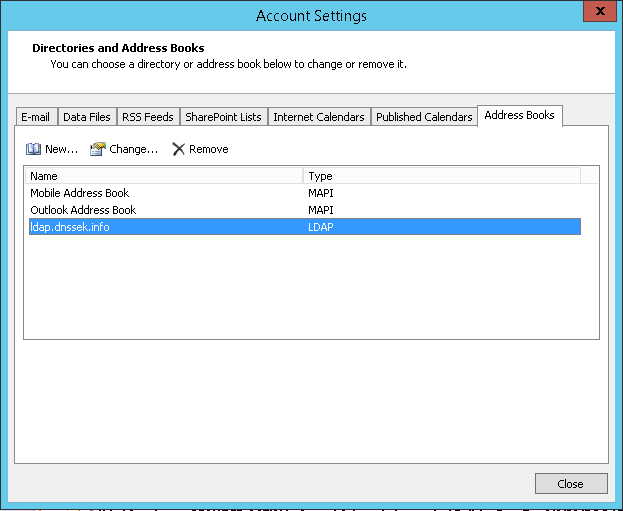
Task: Switch to the E-mail tab
Action: (36, 117)
